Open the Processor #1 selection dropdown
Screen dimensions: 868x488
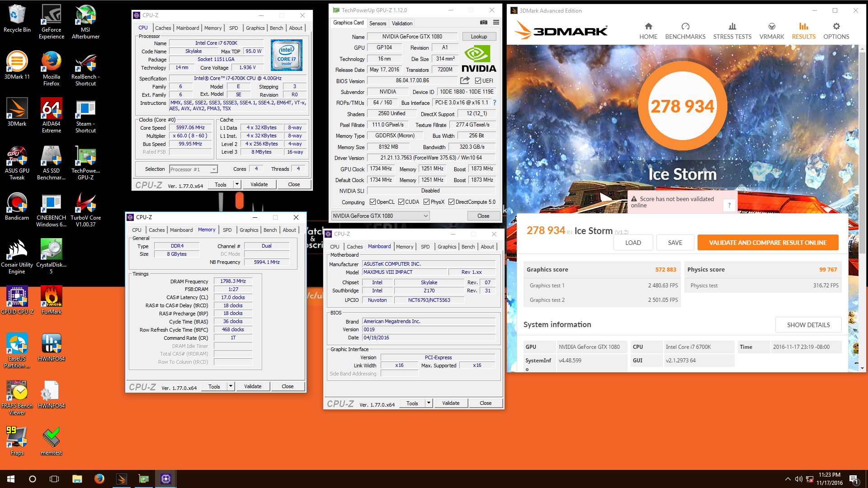(193, 169)
